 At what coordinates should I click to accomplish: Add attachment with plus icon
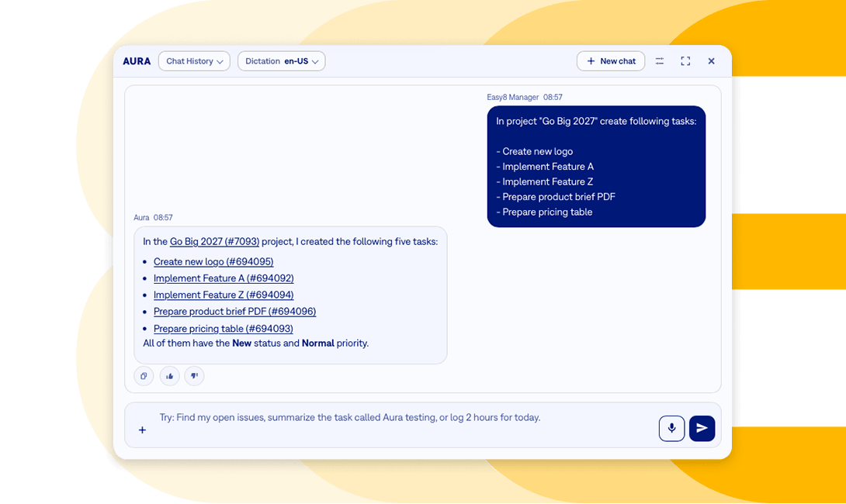coord(143,430)
